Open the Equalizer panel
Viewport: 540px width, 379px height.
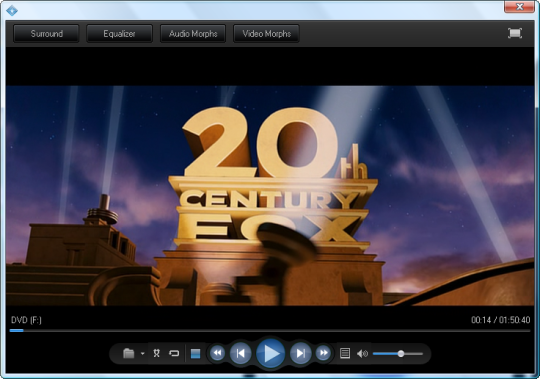point(119,34)
